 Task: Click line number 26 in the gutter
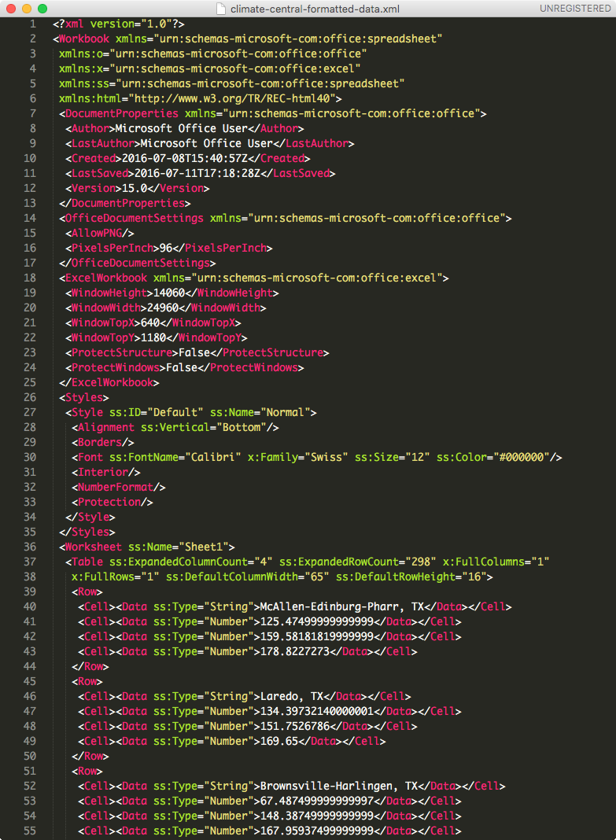click(30, 397)
